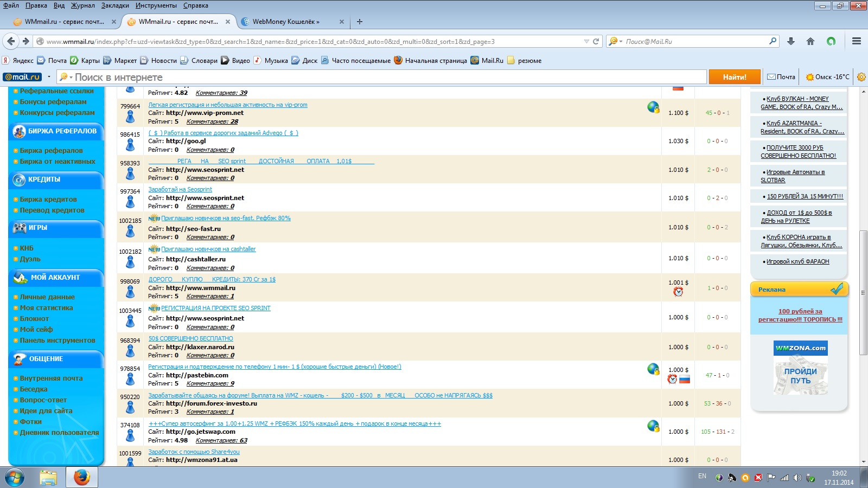The width and height of the screenshot is (868, 488).
Task: Switch to the first WMmail.ru tab
Action: click(x=65, y=22)
